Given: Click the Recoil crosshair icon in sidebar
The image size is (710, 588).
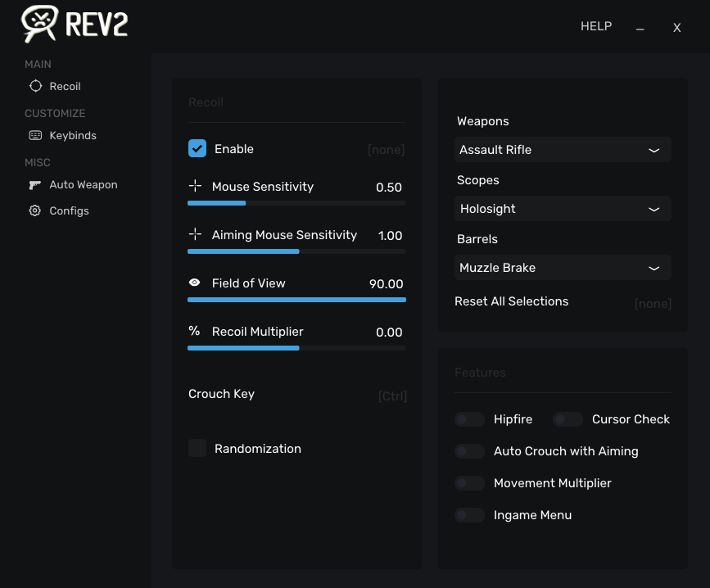Looking at the screenshot, I should point(35,86).
